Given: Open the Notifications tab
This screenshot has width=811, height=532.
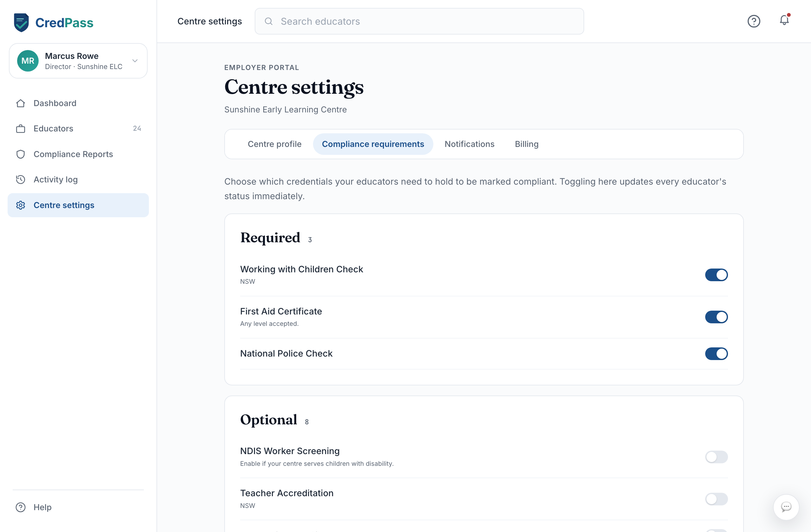Looking at the screenshot, I should [x=469, y=144].
